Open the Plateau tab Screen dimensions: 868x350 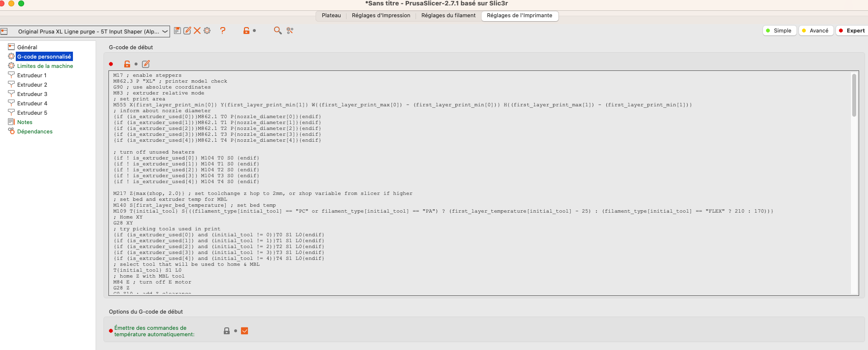[x=331, y=15]
